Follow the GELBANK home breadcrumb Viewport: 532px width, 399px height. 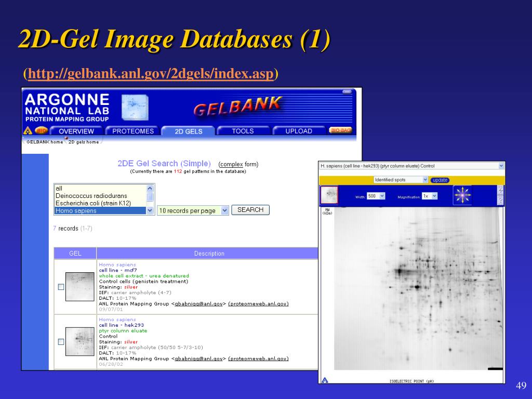45,142
